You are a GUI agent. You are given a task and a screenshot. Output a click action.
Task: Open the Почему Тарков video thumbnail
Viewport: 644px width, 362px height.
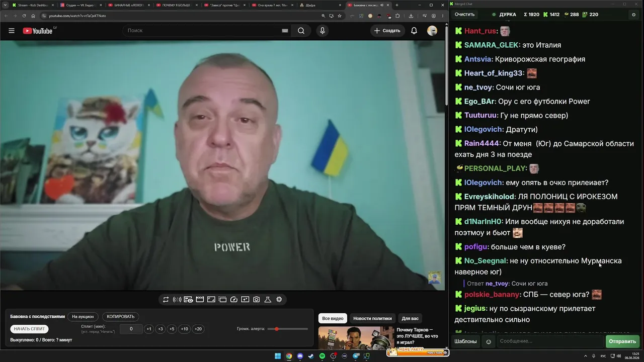coord(356,338)
